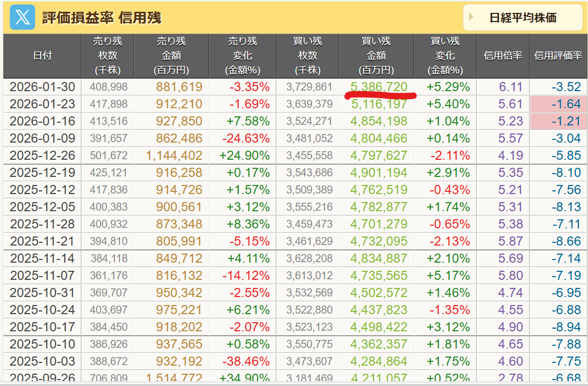
Task: Click the 買い残 枚数 column header
Action: pos(307,56)
